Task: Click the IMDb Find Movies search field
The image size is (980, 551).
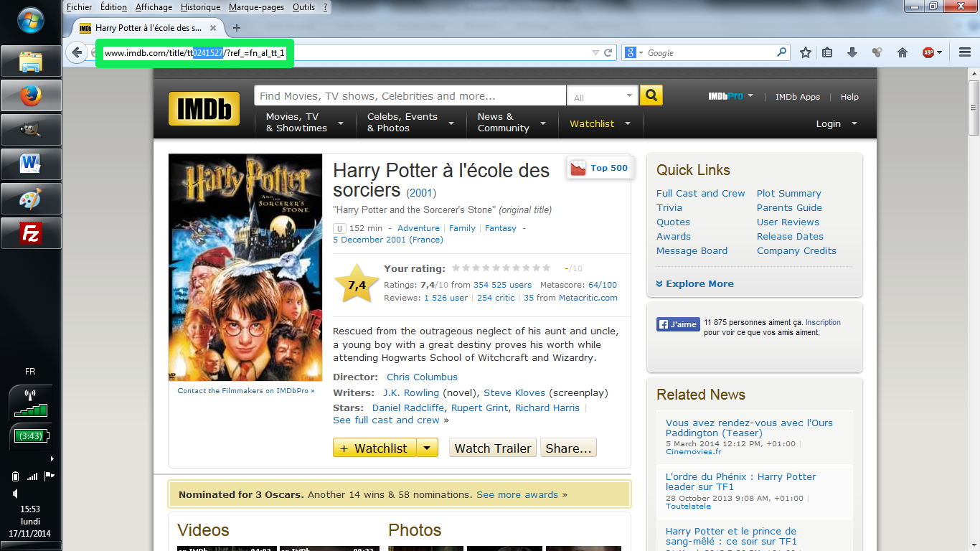Action: point(410,96)
